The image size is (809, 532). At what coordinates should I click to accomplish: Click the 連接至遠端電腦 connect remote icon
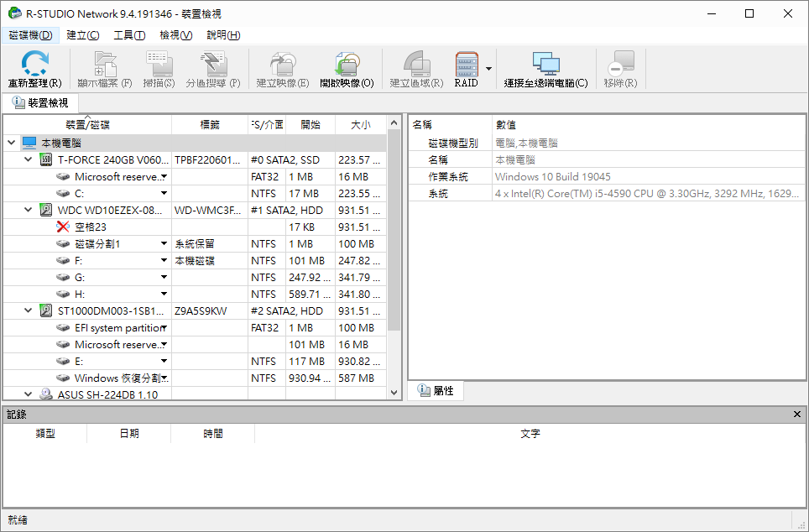[545, 64]
